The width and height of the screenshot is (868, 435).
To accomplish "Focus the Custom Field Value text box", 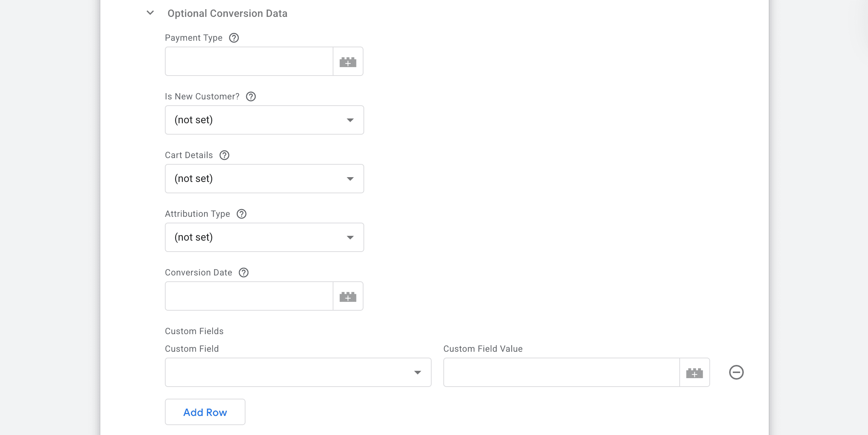I will 561,372.
